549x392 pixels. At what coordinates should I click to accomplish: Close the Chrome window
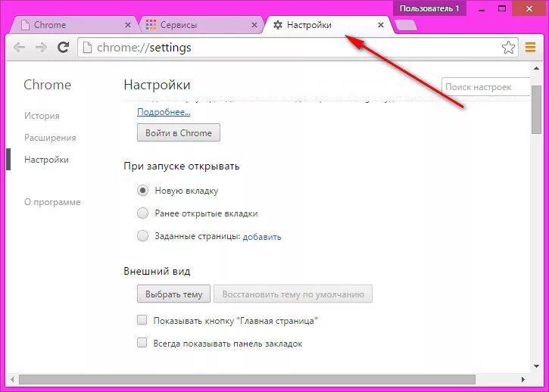pyautogui.click(x=529, y=8)
